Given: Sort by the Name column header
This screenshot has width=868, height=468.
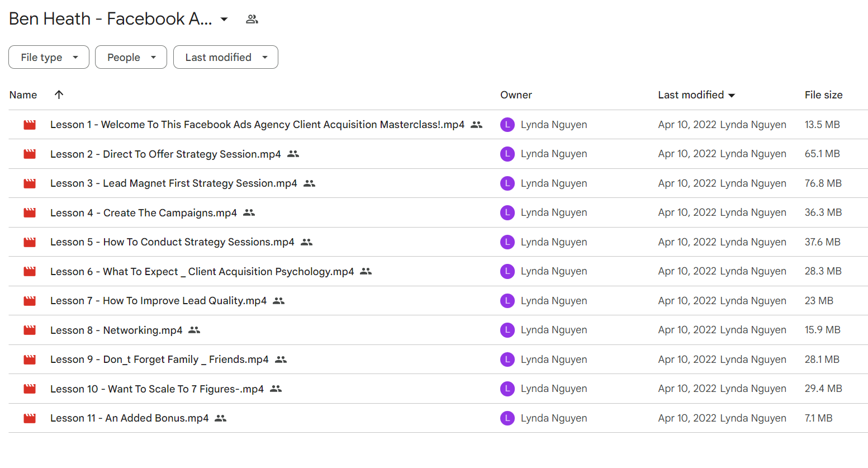Looking at the screenshot, I should point(23,95).
